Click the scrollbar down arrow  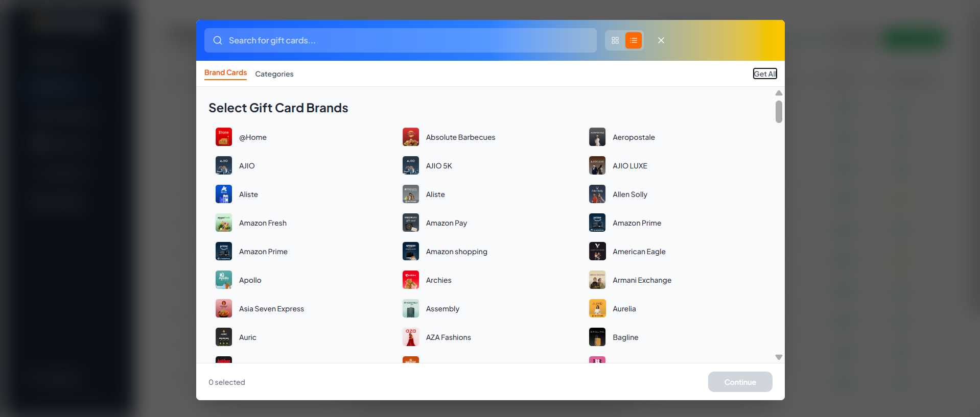[779, 357]
